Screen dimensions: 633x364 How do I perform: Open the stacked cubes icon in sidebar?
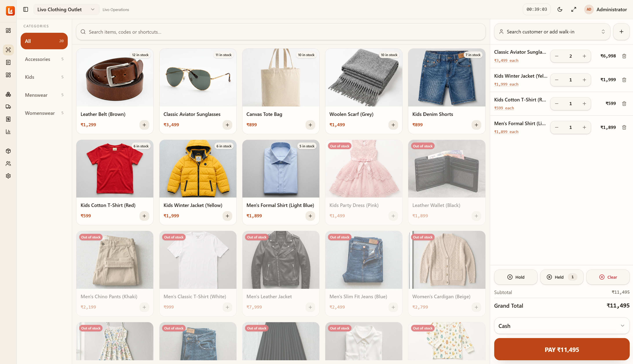(8, 94)
